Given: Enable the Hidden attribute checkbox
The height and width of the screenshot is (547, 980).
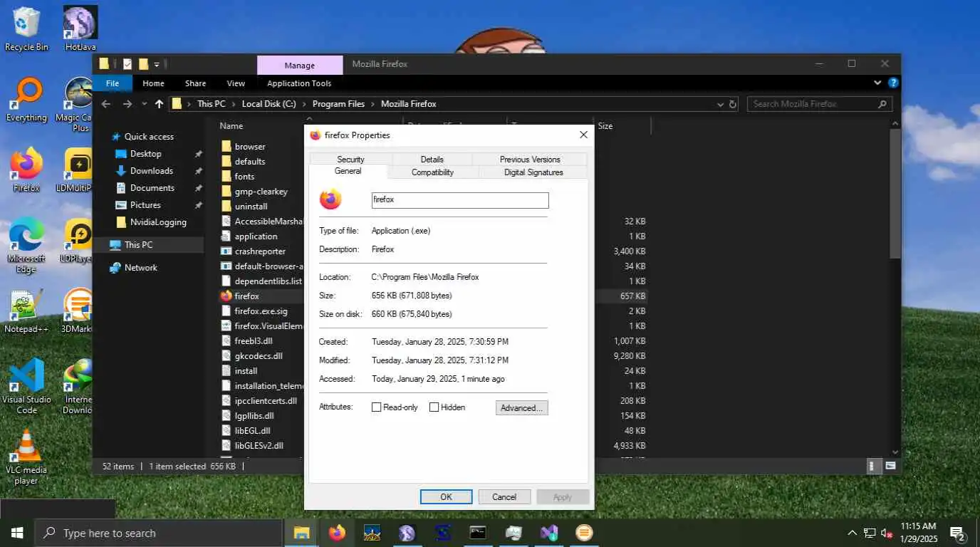Looking at the screenshot, I should tap(434, 407).
